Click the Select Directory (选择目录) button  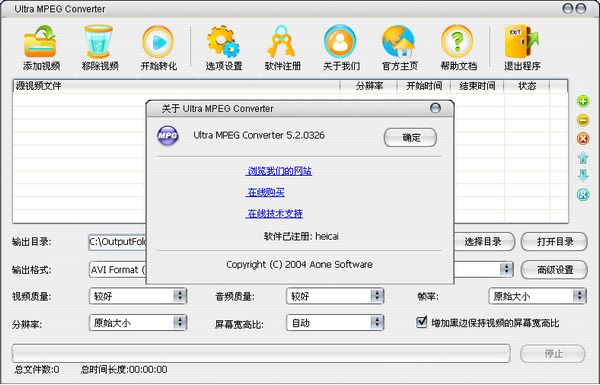[483, 241]
